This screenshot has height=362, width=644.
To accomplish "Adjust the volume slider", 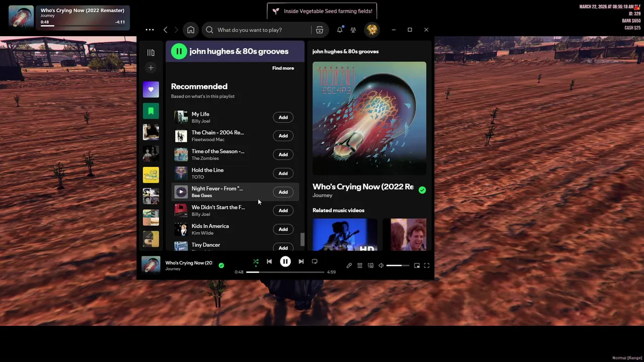I will (x=398, y=265).
